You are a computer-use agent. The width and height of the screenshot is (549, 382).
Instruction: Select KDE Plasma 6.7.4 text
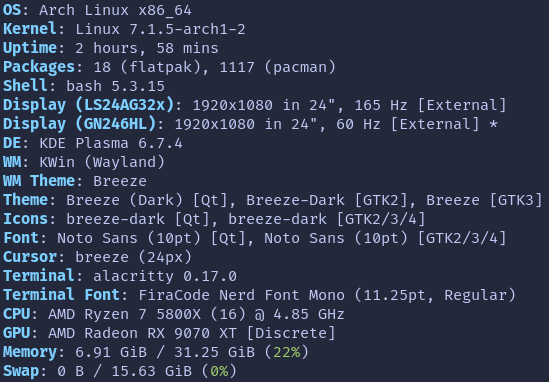point(111,143)
